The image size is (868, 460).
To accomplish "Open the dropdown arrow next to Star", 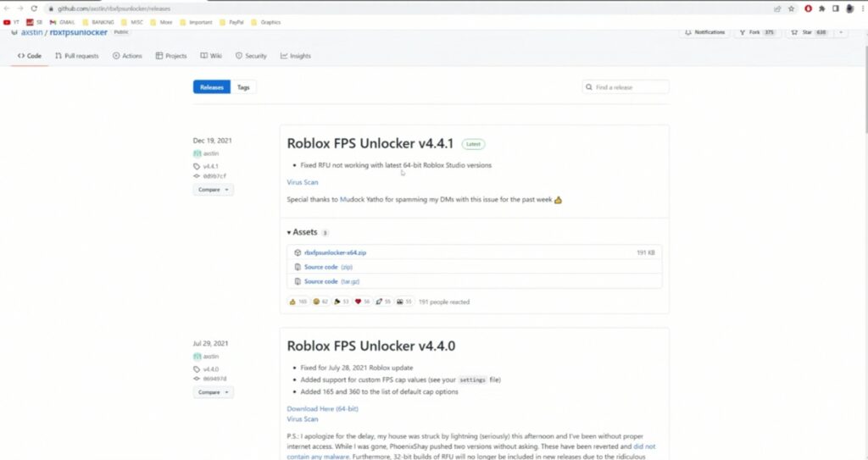I will (x=841, y=33).
